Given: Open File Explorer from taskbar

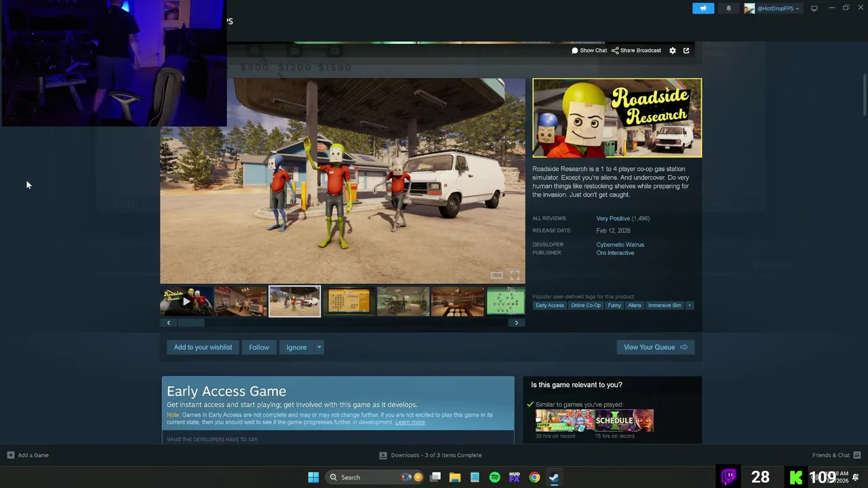Looking at the screenshot, I should coord(455,477).
